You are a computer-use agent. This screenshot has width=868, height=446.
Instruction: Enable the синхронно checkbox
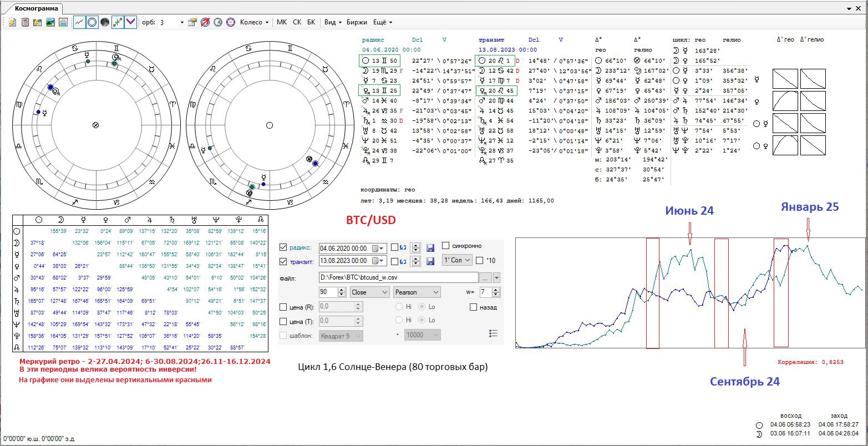446,246
